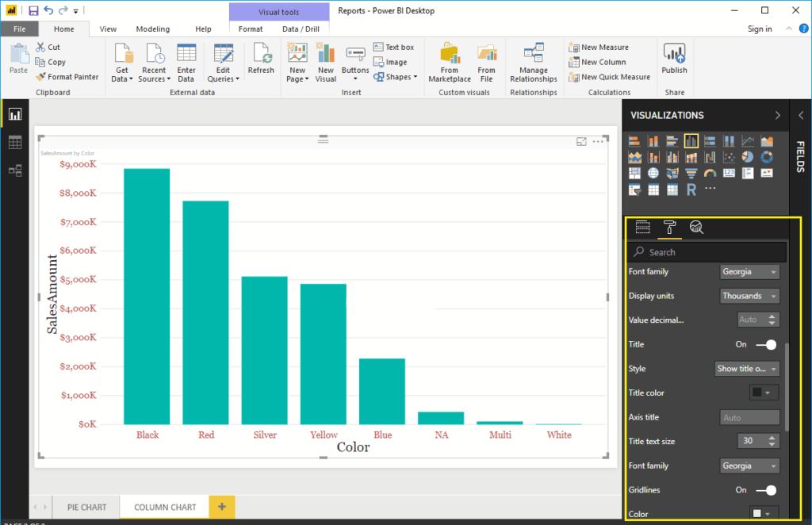Click the format pane Search field
812x525 pixels.
[707, 252]
